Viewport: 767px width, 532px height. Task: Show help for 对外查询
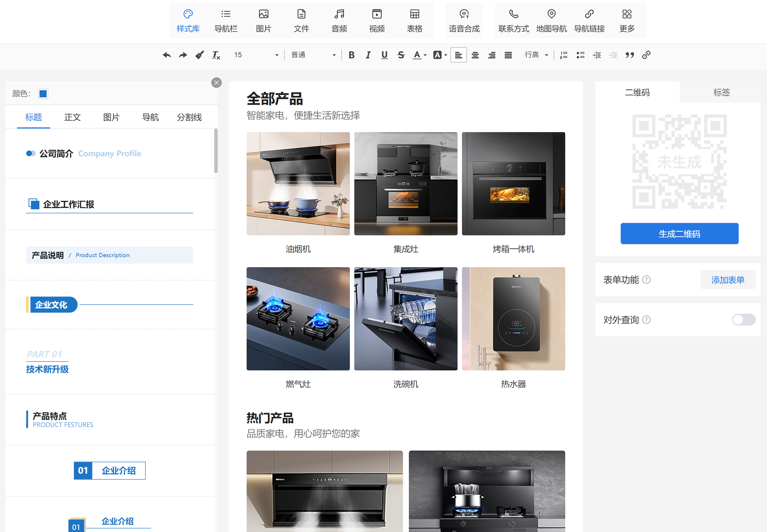646,320
